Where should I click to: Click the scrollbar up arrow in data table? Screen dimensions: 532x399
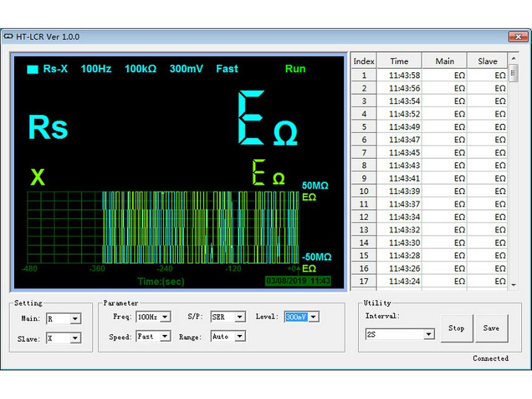click(x=513, y=59)
